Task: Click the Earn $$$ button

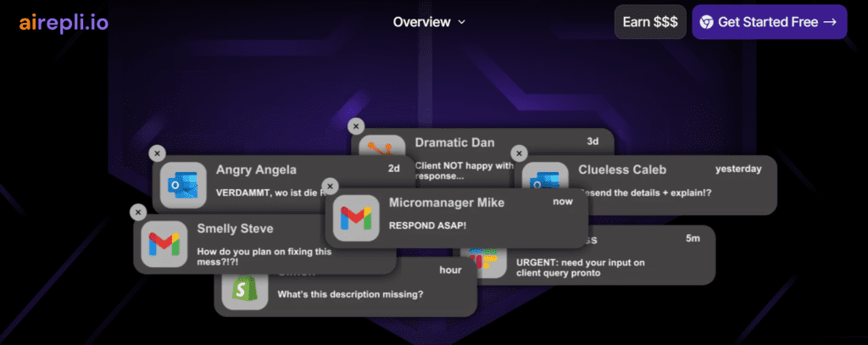Action: (x=649, y=22)
